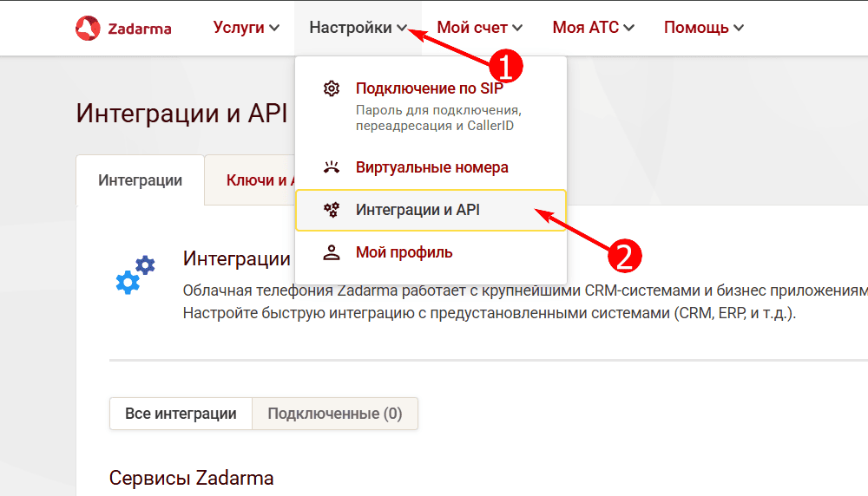
Task: Open Подключение по SIP menu entry
Action: 430,88
